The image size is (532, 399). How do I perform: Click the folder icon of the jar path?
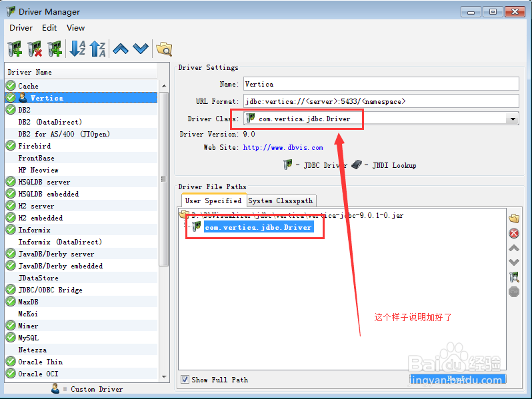pyautogui.click(x=184, y=214)
